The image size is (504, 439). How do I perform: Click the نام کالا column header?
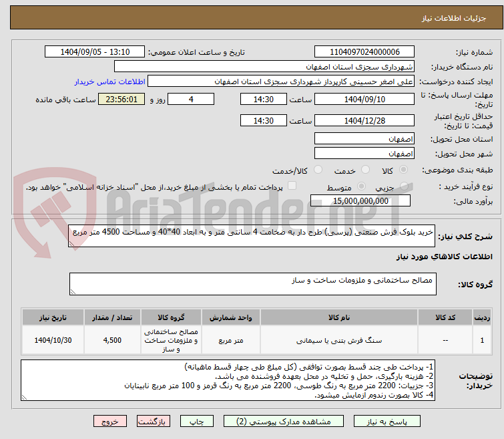(x=339, y=317)
